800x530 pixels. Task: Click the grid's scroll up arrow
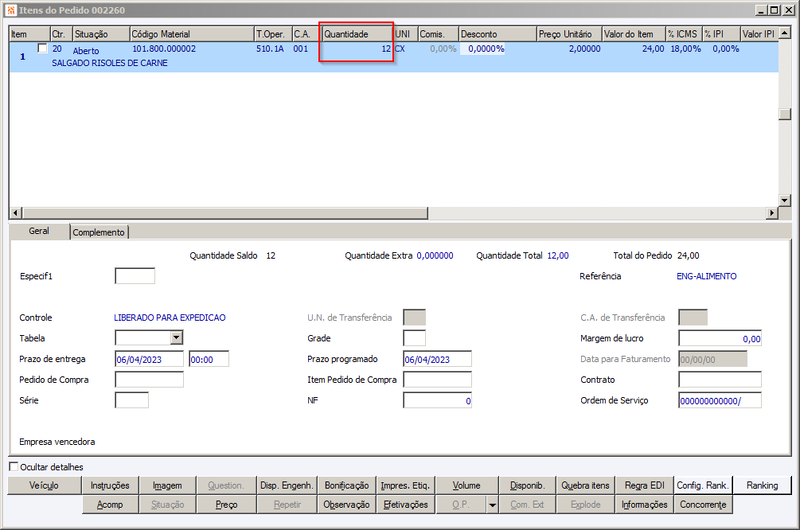click(x=785, y=33)
